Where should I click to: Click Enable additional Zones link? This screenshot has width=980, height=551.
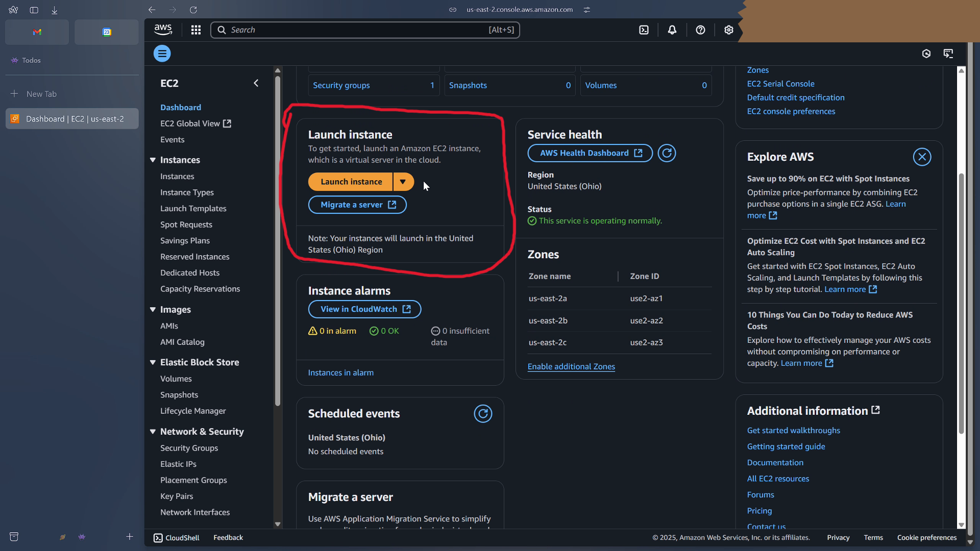pos(571,367)
